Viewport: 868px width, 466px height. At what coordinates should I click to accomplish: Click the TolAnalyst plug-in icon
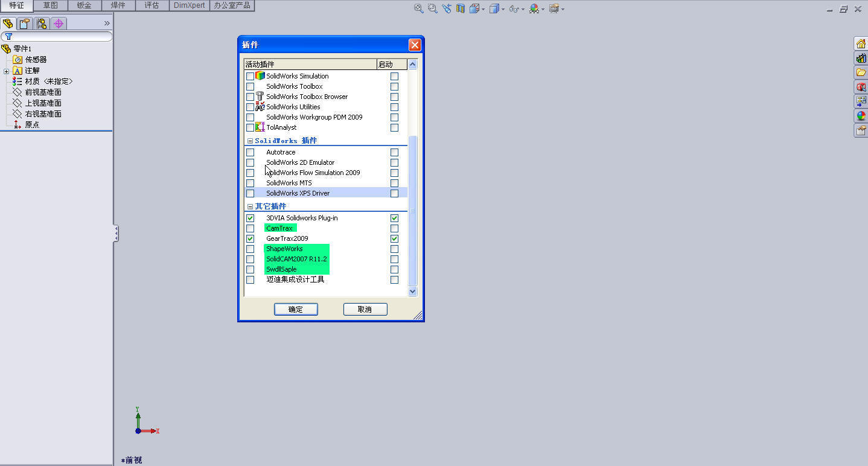point(260,127)
